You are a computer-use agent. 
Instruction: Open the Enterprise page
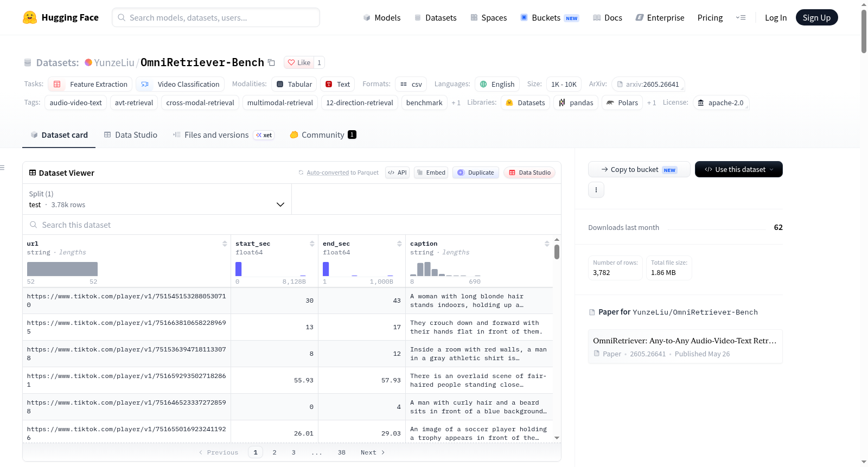tap(660, 17)
